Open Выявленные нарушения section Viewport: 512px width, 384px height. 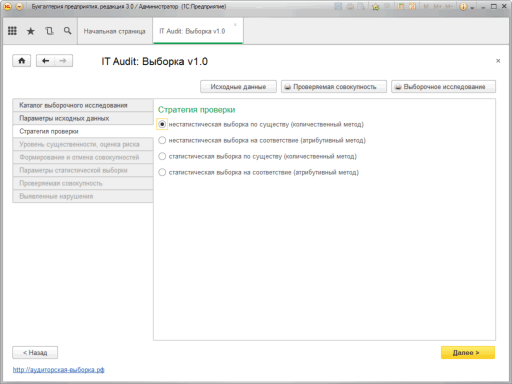point(83,196)
